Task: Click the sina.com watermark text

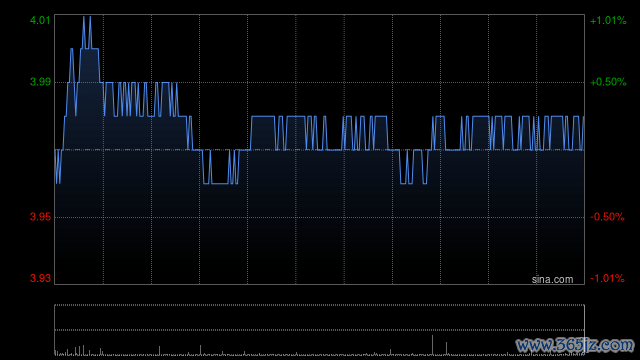Action: (x=552, y=280)
